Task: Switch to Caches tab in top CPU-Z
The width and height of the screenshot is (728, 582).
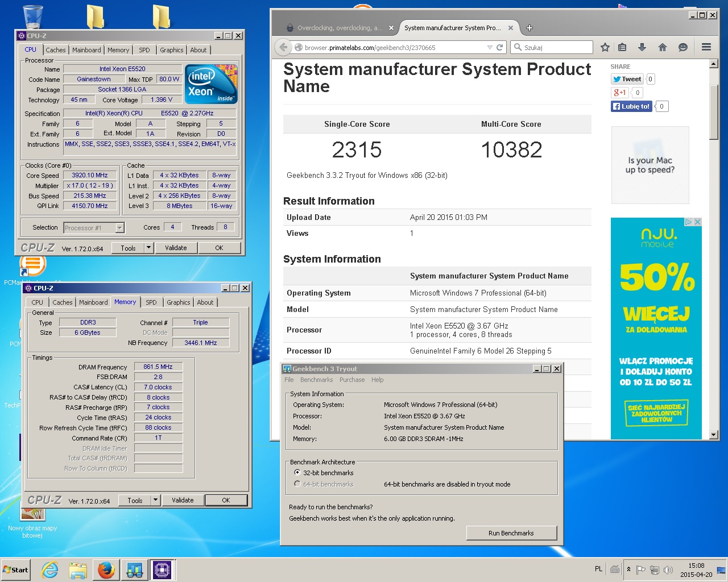Action: point(56,50)
